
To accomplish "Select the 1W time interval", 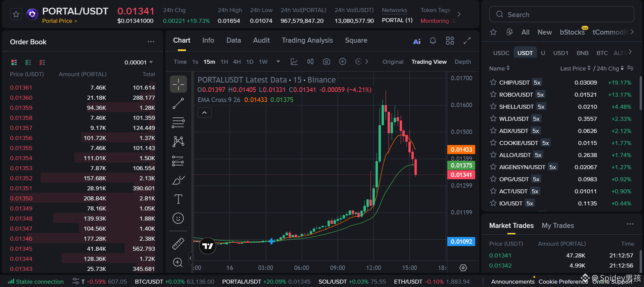I will click(263, 62).
